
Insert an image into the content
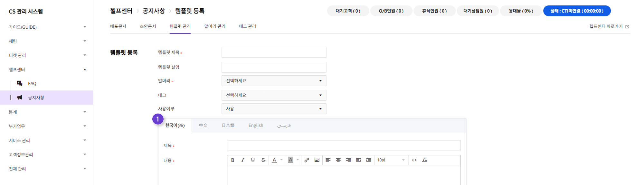pos(317,160)
